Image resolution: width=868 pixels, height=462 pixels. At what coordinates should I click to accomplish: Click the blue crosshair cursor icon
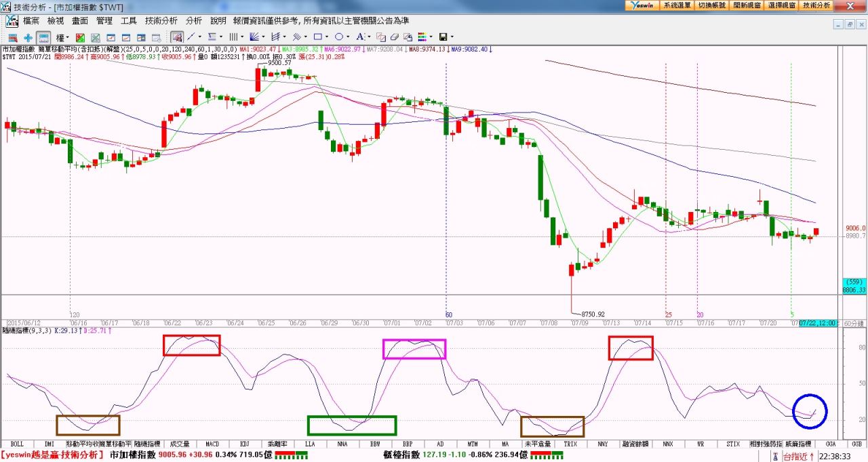[28, 37]
